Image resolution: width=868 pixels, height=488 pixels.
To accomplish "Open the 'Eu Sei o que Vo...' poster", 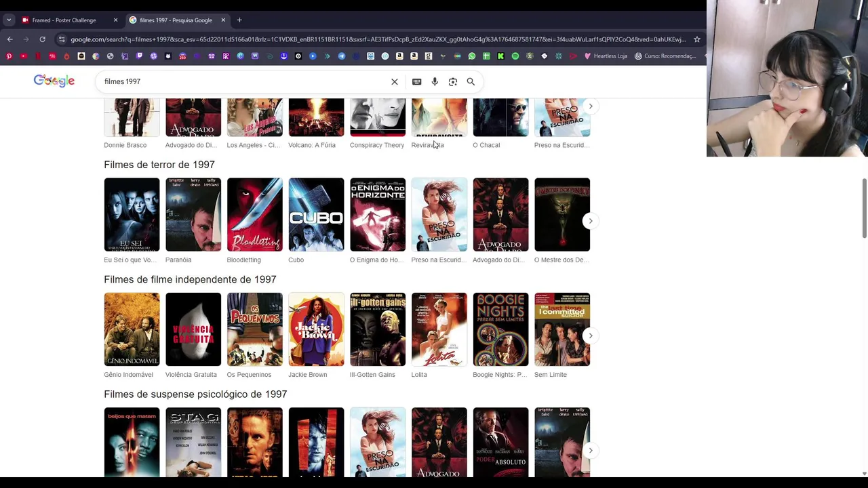I will 132,215.
